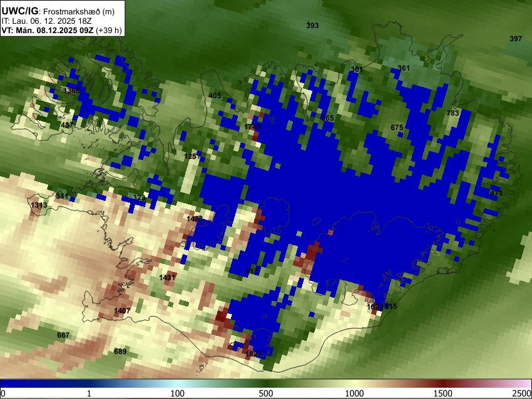The height and width of the screenshot is (399, 532).
Task: Select the 323 map value
Action: [139, 198]
